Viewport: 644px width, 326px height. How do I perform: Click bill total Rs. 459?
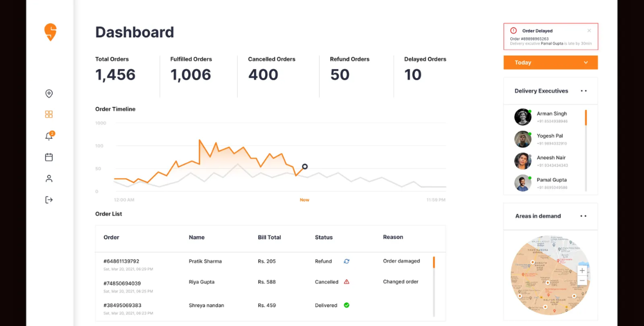266,305
